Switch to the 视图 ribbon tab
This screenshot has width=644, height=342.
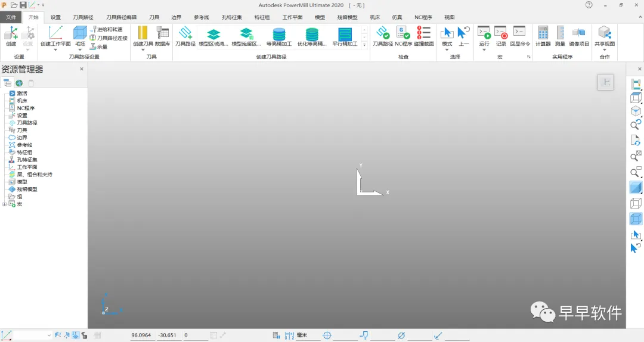450,17
